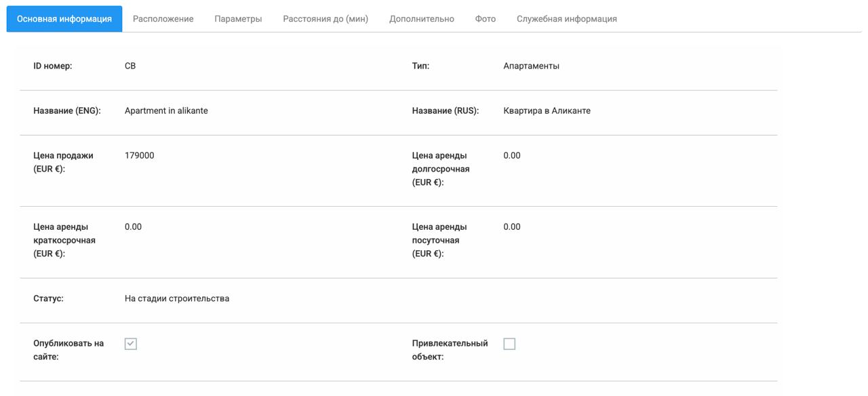
Task: Click the sale price 179000
Action: click(x=139, y=155)
